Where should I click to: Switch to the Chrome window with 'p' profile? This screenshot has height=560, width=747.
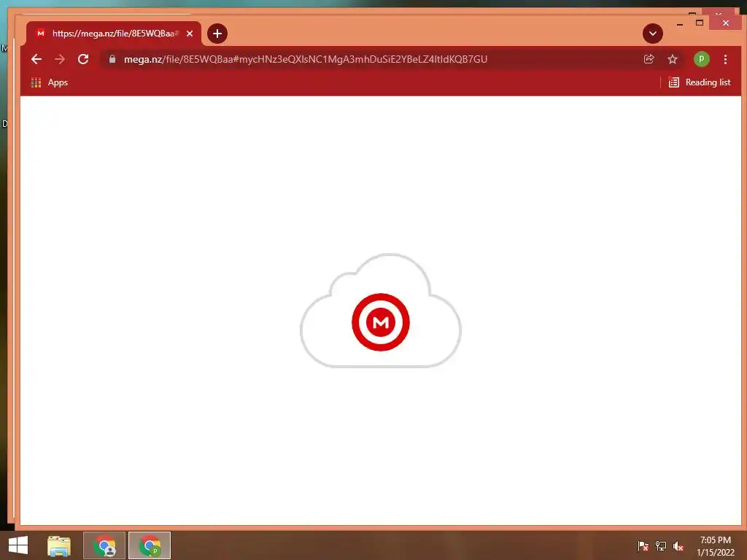(x=150, y=545)
